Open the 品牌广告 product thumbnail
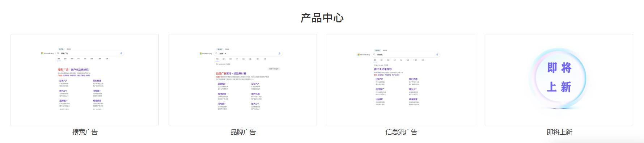 pos(243,80)
